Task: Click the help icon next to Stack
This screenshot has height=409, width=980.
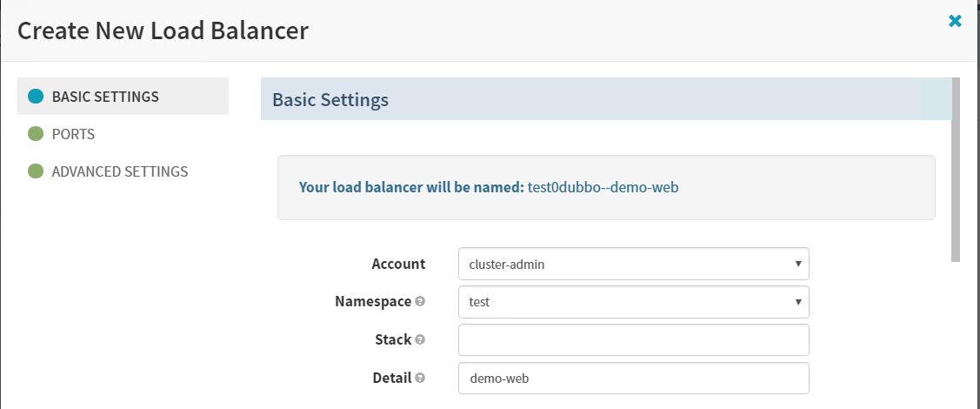Action: pyautogui.click(x=420, y=340)
